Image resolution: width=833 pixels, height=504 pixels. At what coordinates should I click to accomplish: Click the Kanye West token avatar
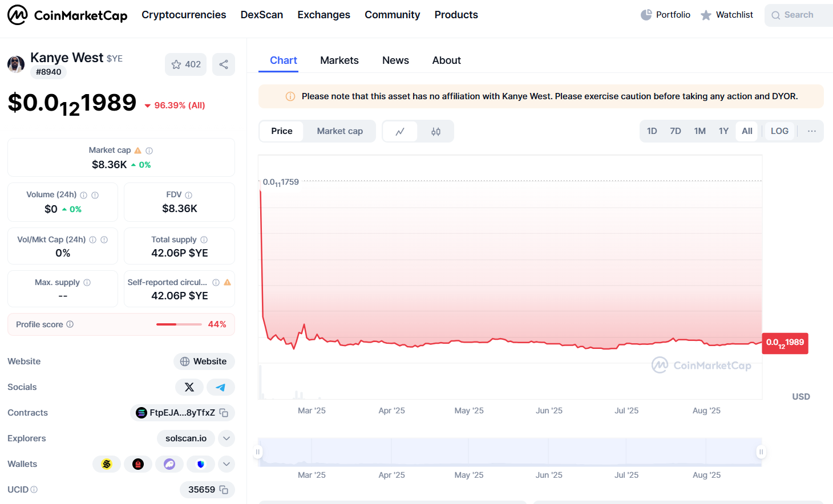[16, 64]
